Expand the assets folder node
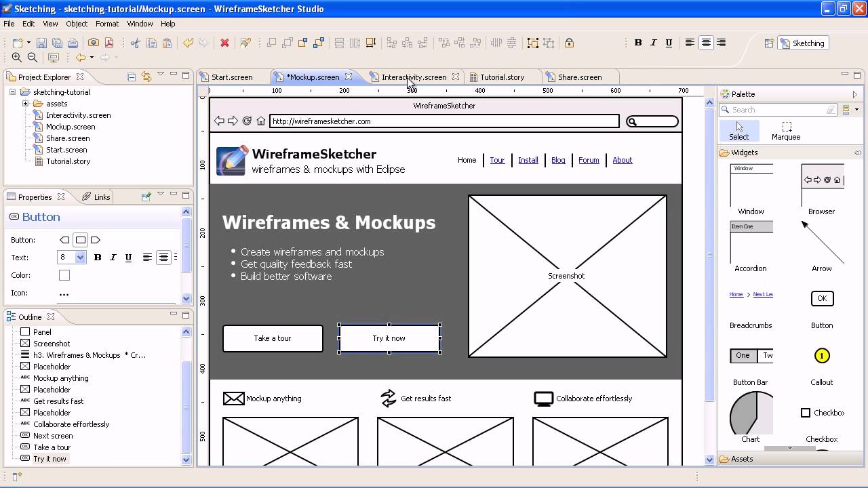The image size is (868, 488). point(25,104)
